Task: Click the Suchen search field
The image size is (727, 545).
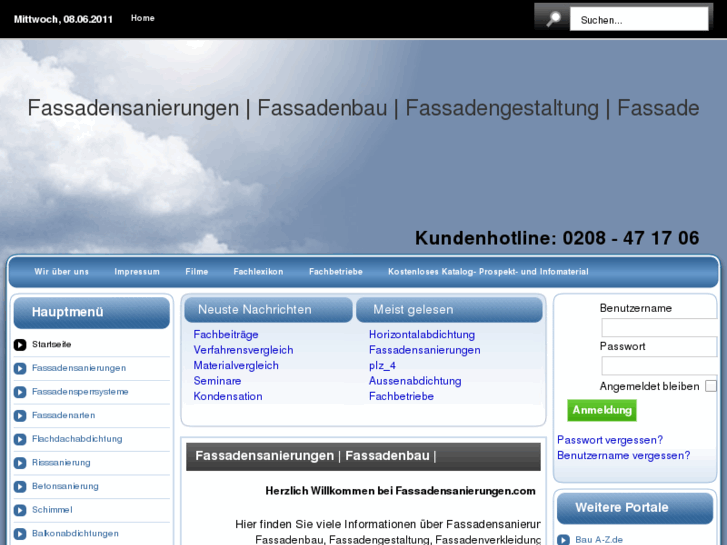Action: tap(639, 19)
